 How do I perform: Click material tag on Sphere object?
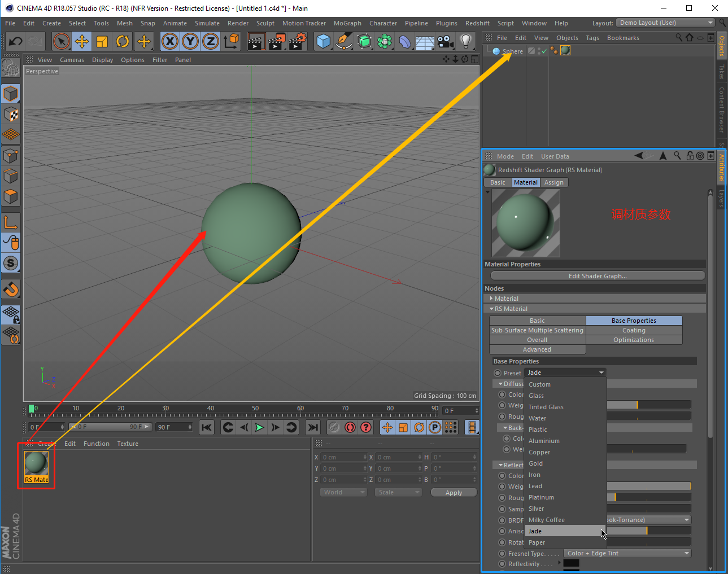click(565, 51)
